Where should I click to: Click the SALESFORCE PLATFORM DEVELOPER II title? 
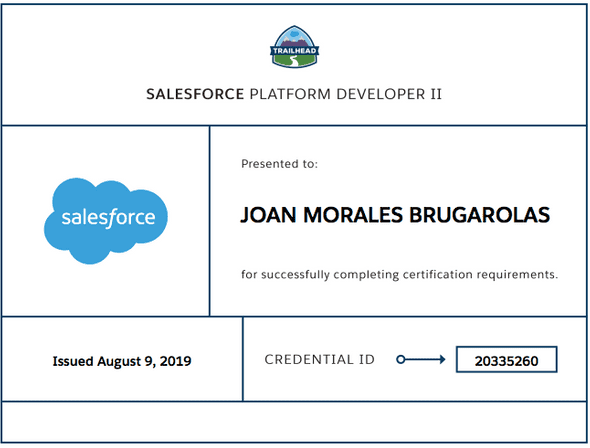tap(294, 94)
